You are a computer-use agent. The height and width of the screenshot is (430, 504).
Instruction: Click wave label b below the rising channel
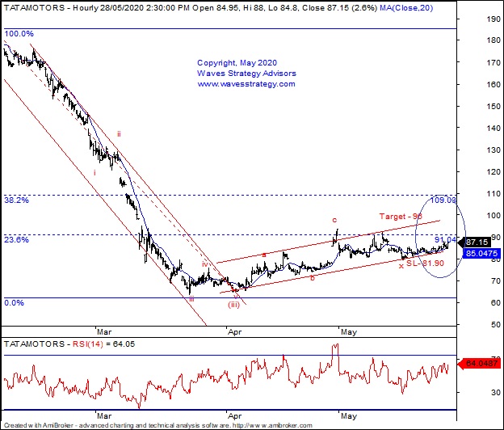[313, 278]
